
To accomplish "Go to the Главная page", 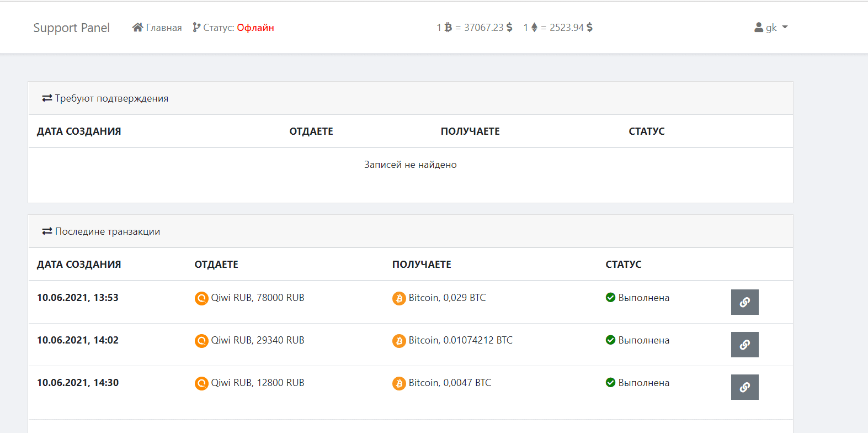I will (163, 28).
